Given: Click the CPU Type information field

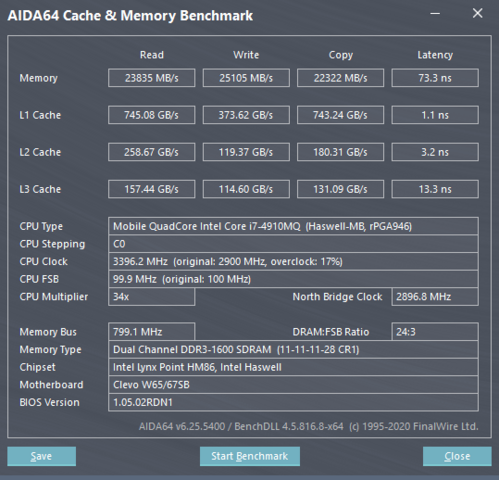Looking at the screenshot, I should coord(293,226).
